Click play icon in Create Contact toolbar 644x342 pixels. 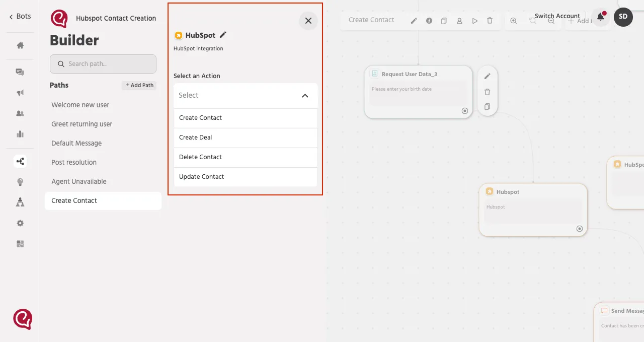[475, 21]
